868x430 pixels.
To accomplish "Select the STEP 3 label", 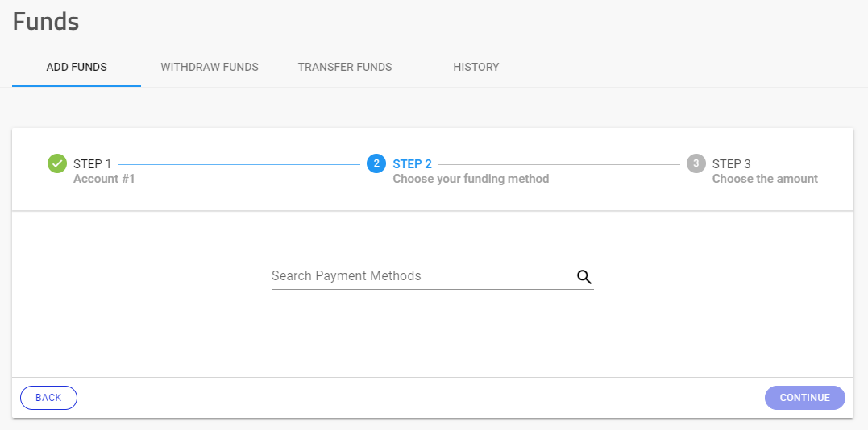I will [731, 164].
